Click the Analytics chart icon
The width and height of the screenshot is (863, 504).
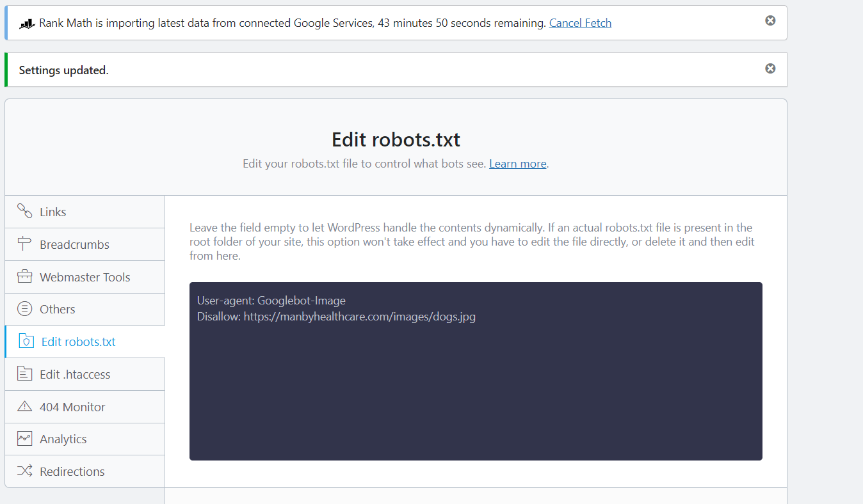pos(24,439)
